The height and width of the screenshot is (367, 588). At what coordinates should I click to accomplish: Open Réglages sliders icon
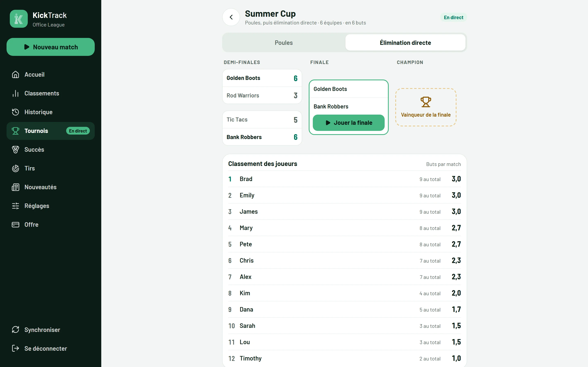16,206
